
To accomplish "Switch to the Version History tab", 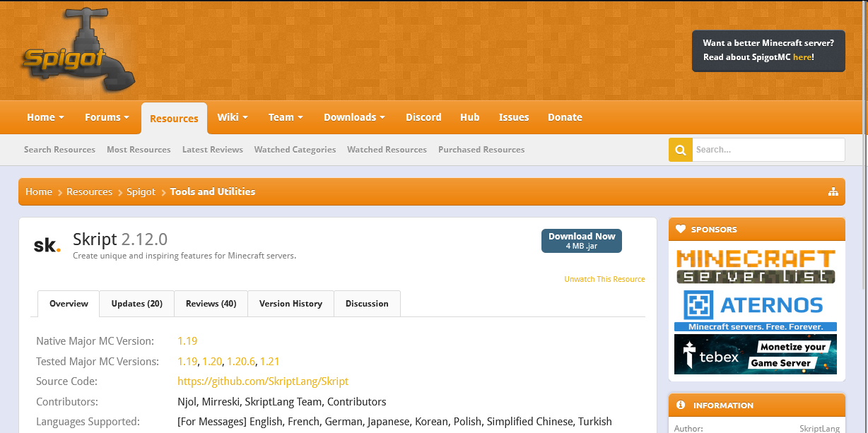I will click(x=291, y=304).
